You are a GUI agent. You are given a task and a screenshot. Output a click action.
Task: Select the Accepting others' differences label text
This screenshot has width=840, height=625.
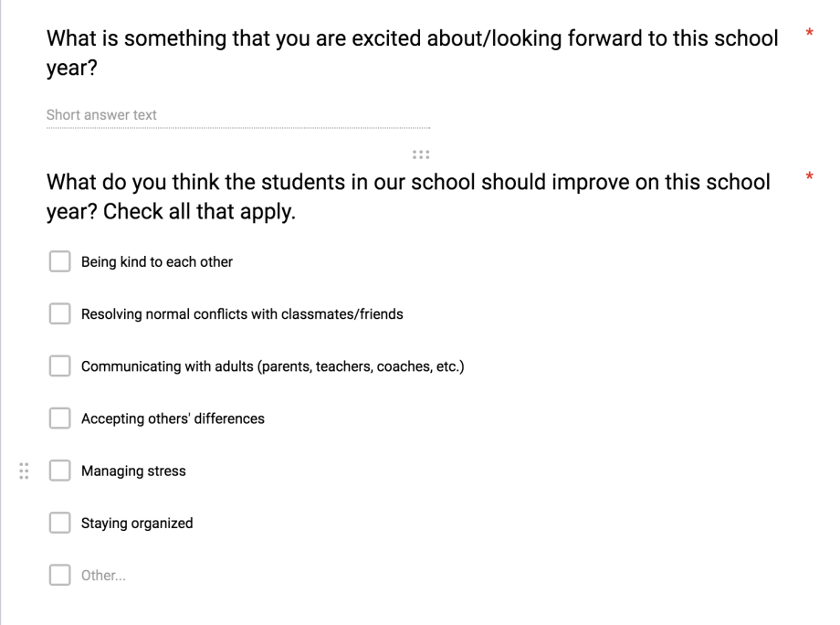(173, 418)
